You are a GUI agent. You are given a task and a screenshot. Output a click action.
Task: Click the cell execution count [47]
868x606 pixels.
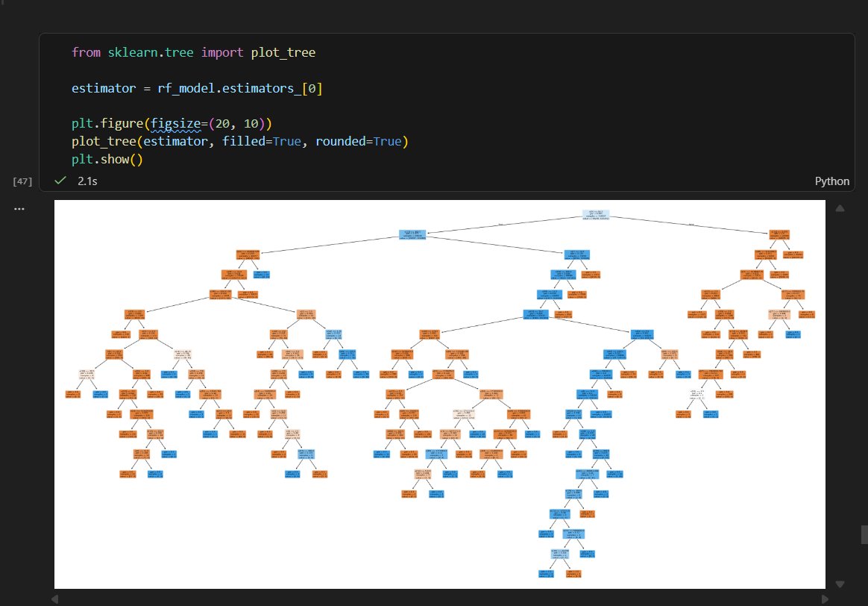pyautogui.click(x=22, y=181)
